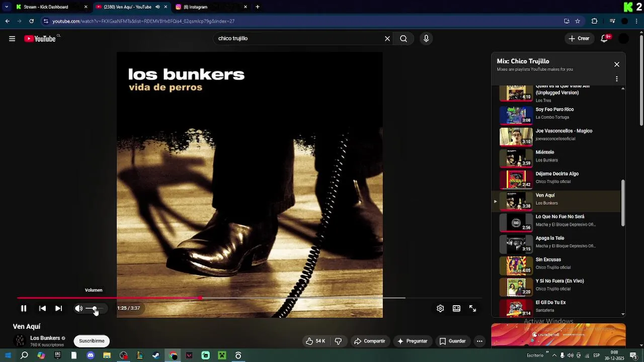Open Minecraft creeper icon in taskbar
Screen dimensions: 644x362
point(222,355)
